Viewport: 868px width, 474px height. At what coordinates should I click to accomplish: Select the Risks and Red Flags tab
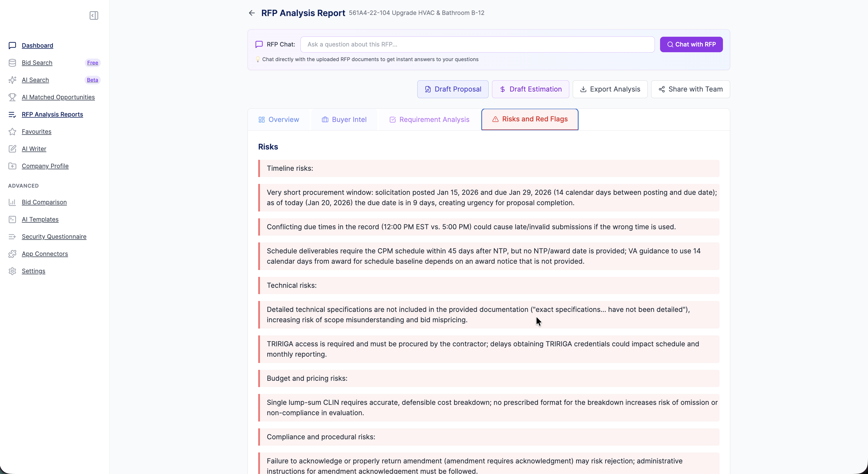coord(530,119)
